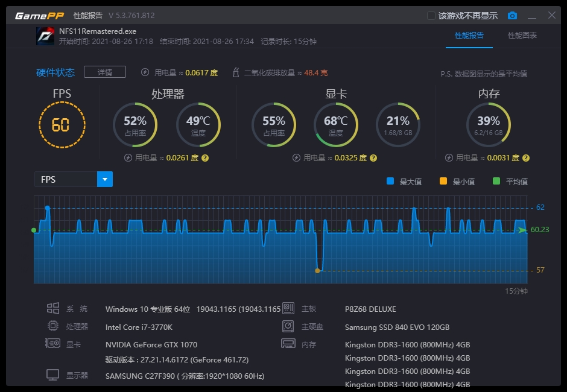Click the NFS11Remastered game icon
The width and height of the screenshot is (567, 392).
(x=45, y=36)
